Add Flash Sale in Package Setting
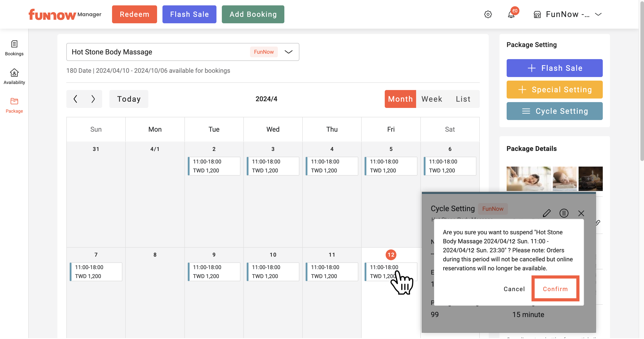This screenshot has width=644, height=339. coord(555,68)
